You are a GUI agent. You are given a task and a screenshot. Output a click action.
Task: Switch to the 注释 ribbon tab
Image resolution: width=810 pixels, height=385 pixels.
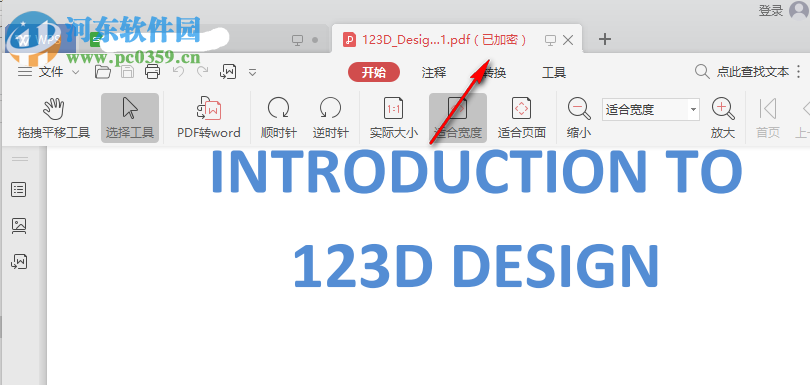[x=434, y=73]
